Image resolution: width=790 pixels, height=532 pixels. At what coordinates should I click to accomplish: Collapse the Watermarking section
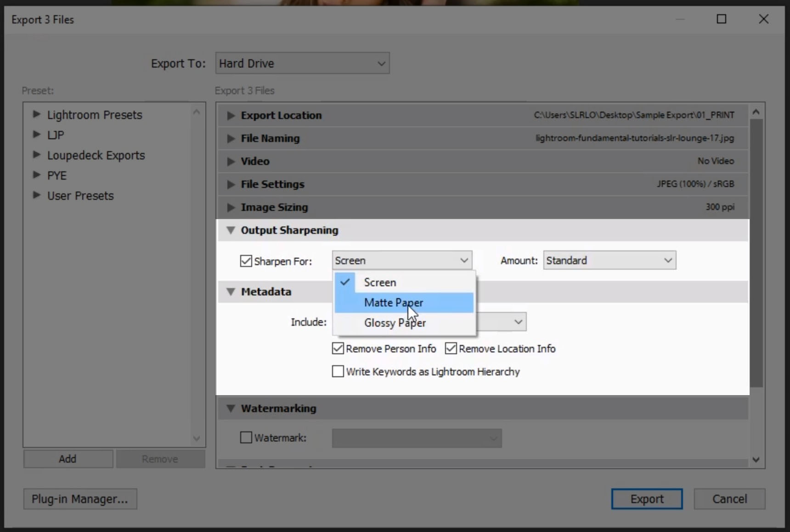231,408
